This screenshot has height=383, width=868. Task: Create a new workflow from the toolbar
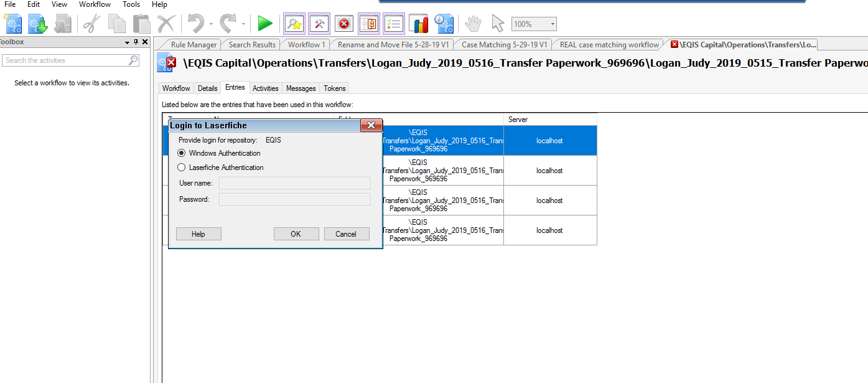coord(13,24)
